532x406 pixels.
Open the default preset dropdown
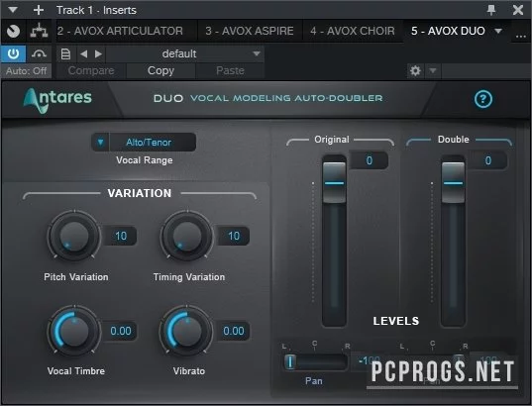(185, 53)
